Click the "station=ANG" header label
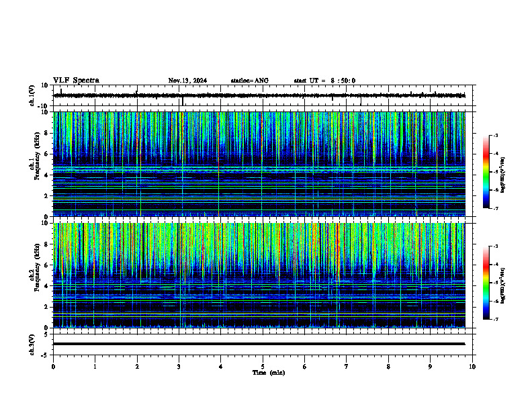The width and height of the screenshot is (532, 411). pos(250,81)
